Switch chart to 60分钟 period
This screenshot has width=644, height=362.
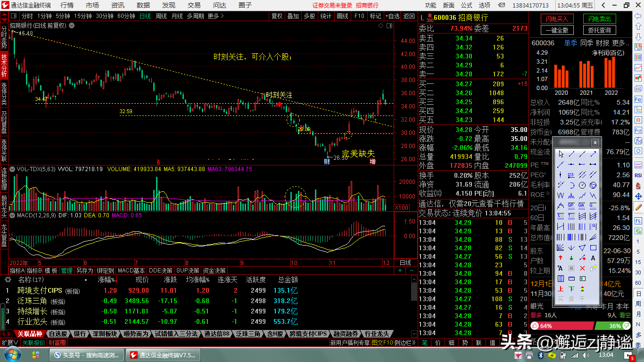[x=126, y=16]
